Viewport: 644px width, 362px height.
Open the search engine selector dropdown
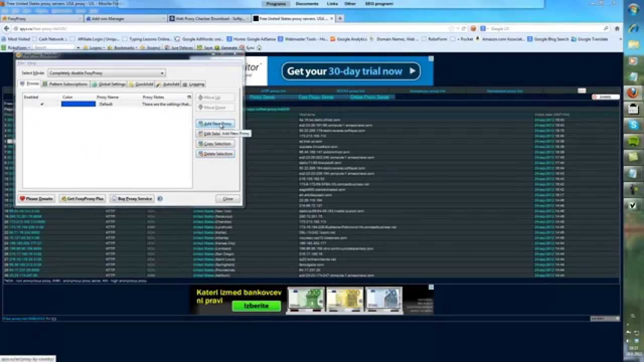(485, 29)
